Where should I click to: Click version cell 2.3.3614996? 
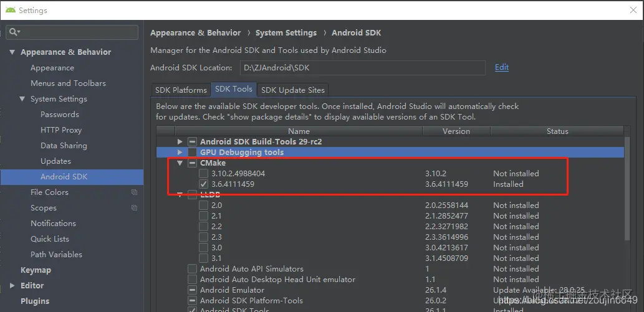pos(447,237)
